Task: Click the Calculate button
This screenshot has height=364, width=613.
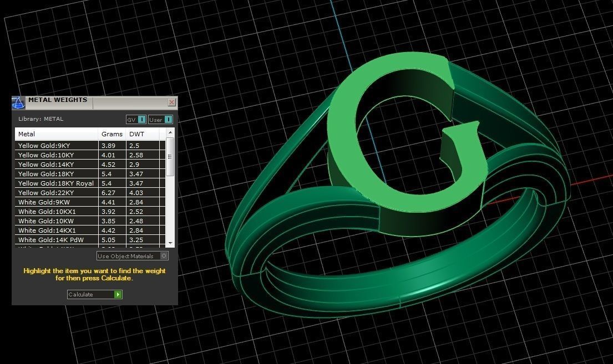Action: [x=95, y=295]
